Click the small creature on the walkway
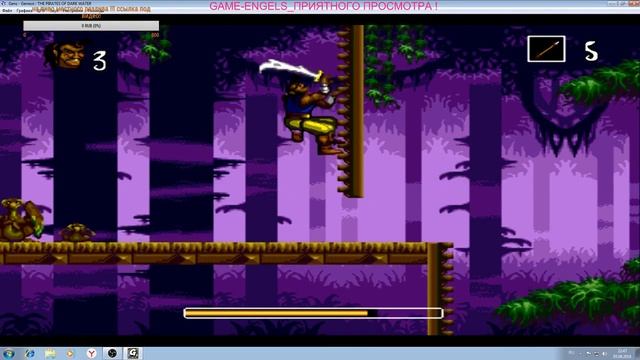The width and height of the screenshot is (640, 360). [77, 232]
